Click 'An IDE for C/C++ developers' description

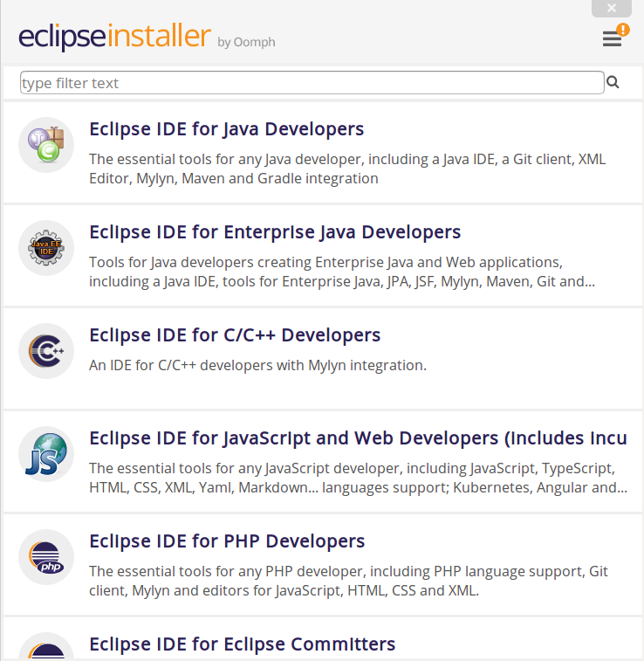click(x=257, y=365)
